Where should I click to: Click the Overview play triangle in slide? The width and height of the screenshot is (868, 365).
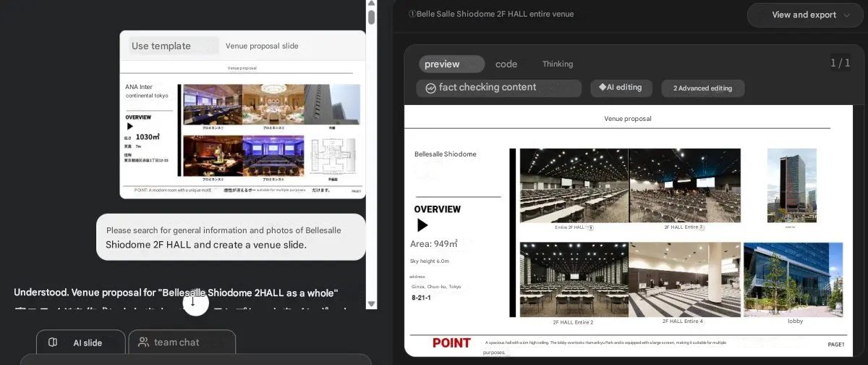[x=422, y=225]
